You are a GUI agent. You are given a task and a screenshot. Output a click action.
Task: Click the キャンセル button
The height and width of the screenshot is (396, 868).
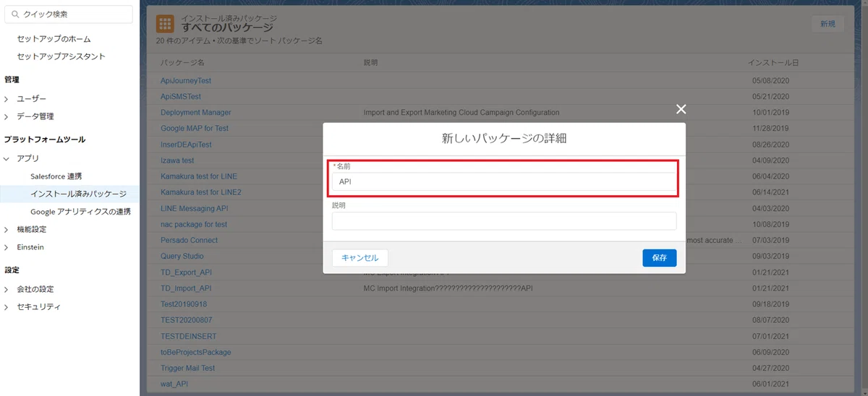coord(360,258)
